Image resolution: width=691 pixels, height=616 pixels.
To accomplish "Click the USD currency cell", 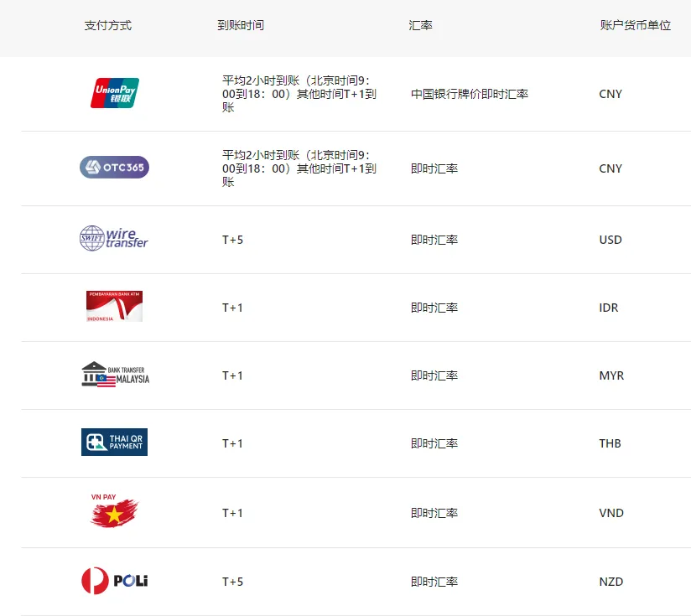I will 610,240.
